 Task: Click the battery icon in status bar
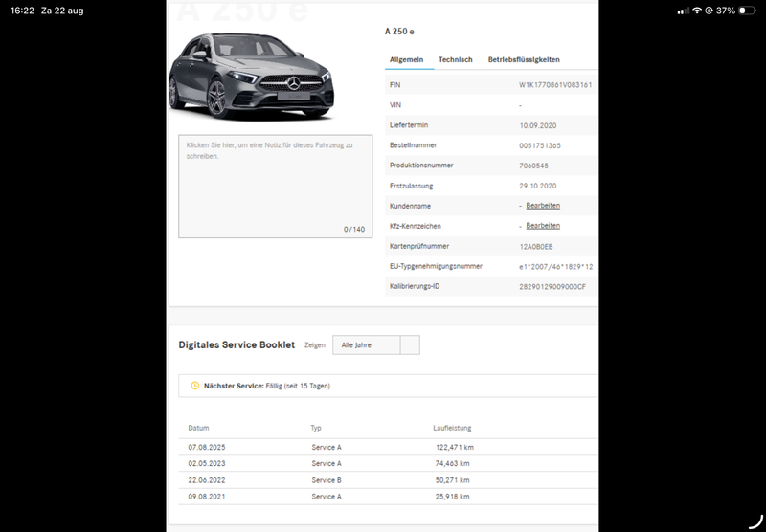pyautogui.click(x=747, y=11)
